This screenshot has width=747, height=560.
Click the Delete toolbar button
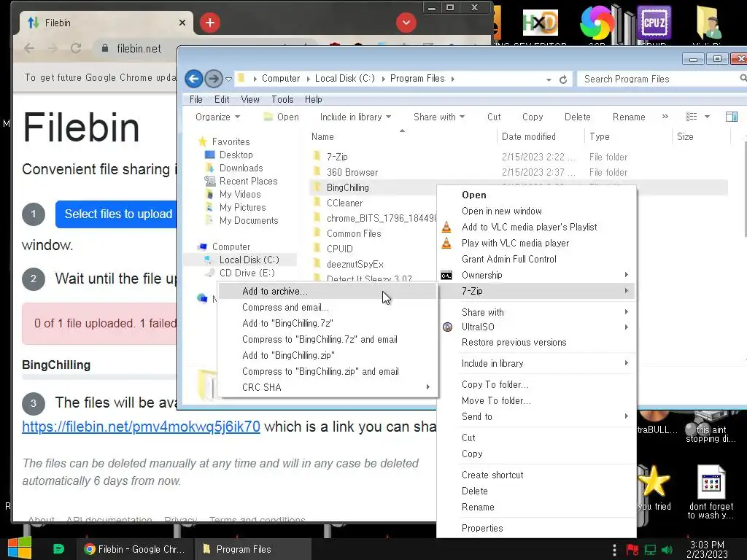coord(578,117)
